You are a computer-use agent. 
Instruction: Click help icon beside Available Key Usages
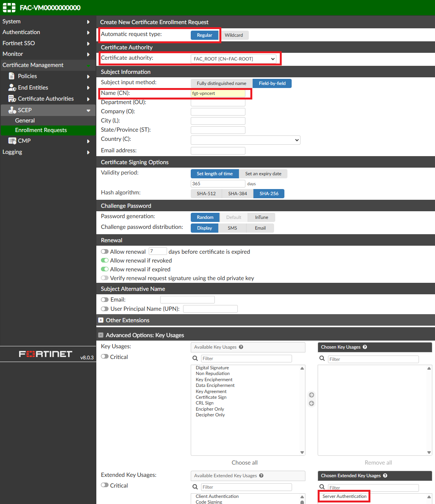point(241,347)
